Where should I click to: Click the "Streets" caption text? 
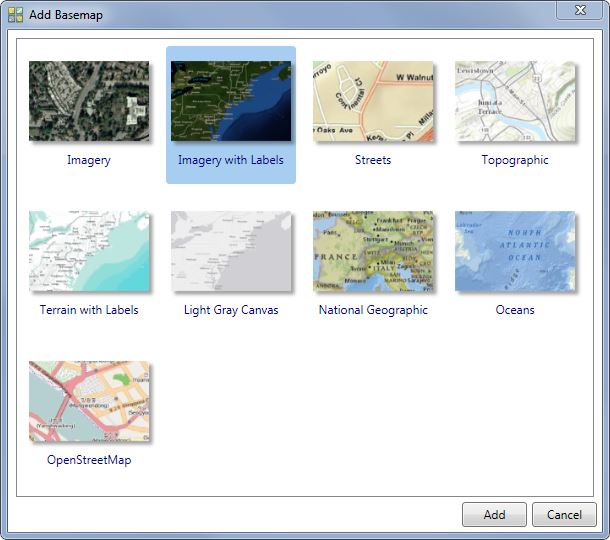(x=373, y=160)
